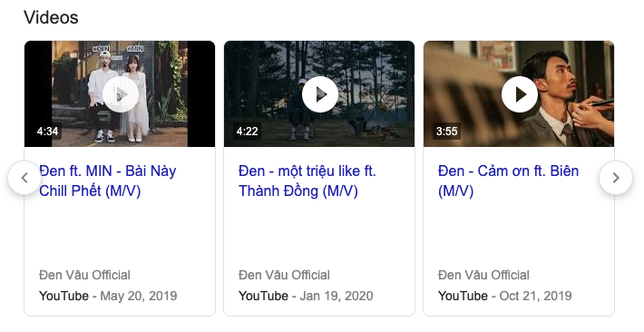Play the Bài Này Chill Phết video

[x=121, y=94]
